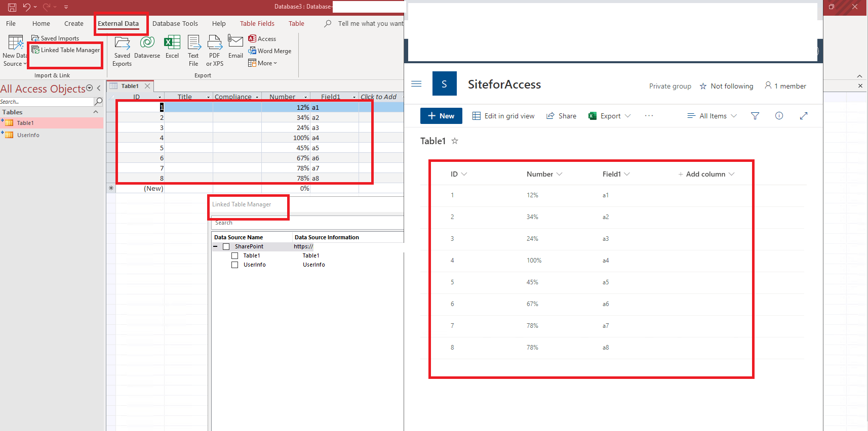Click the New button in SharePoint
The width and height of the screenshot is (868, 431).
(441, 116)
